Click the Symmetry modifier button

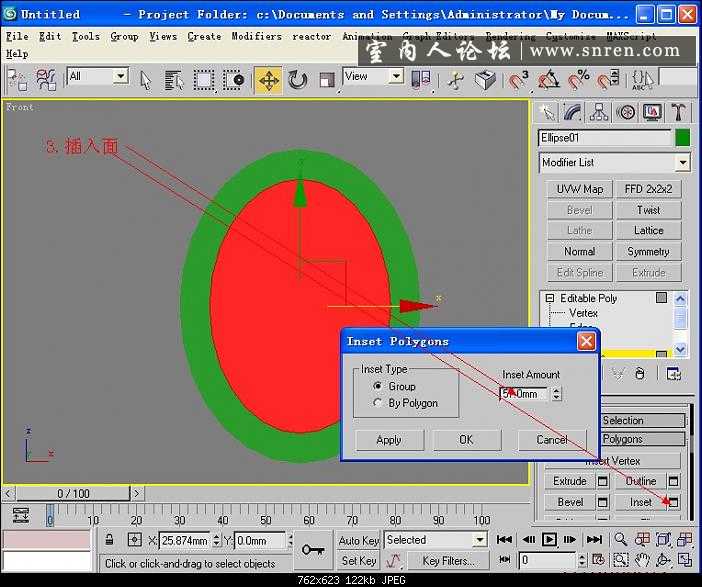(x=648, y=252)
